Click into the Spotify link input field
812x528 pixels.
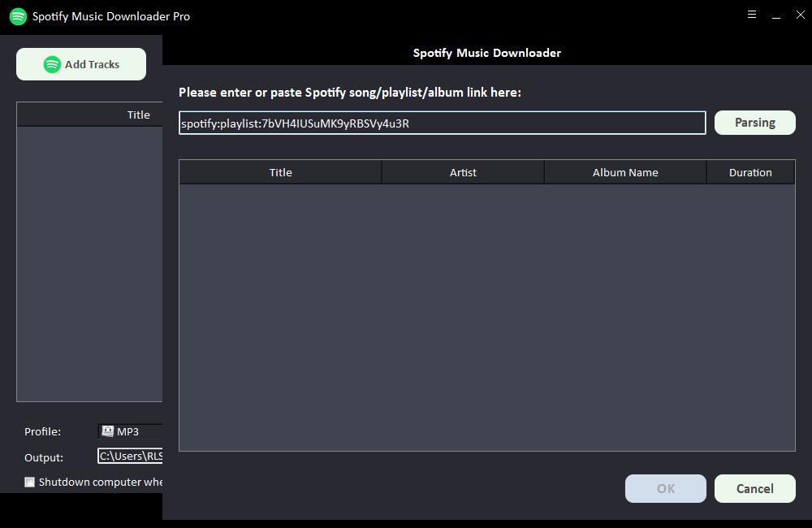(442, 123)
